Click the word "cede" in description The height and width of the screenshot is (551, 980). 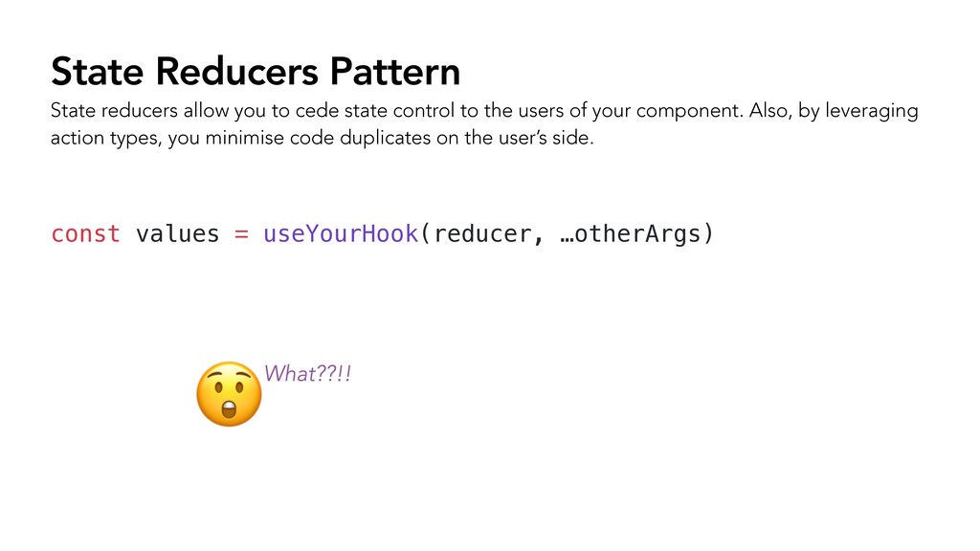coord(317,111)
